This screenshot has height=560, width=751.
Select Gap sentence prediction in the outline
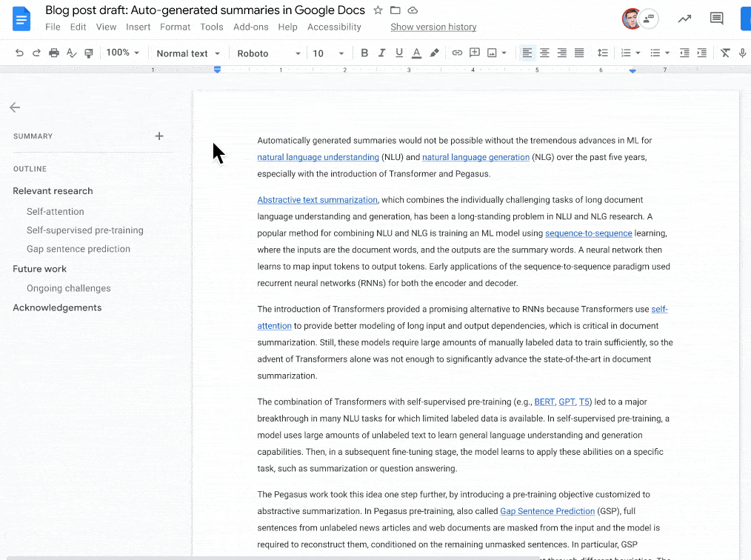[x=79, y=250]
